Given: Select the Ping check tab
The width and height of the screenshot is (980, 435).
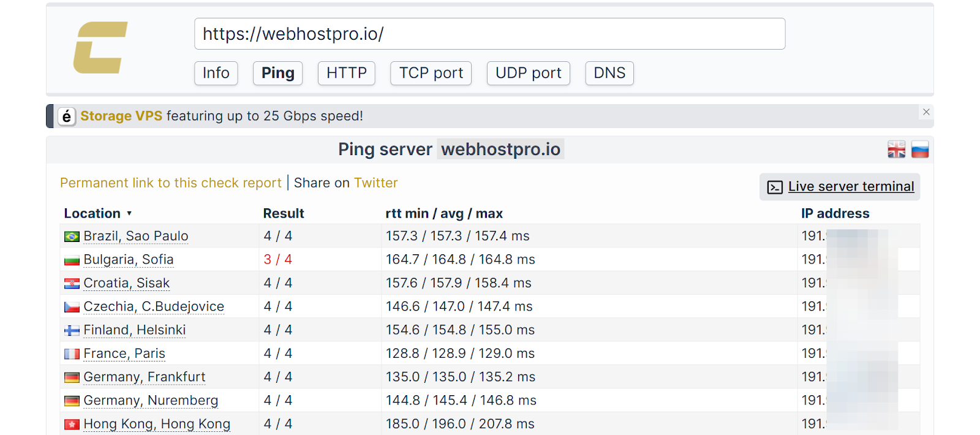Looking at the screenshot, I should 278,73.
